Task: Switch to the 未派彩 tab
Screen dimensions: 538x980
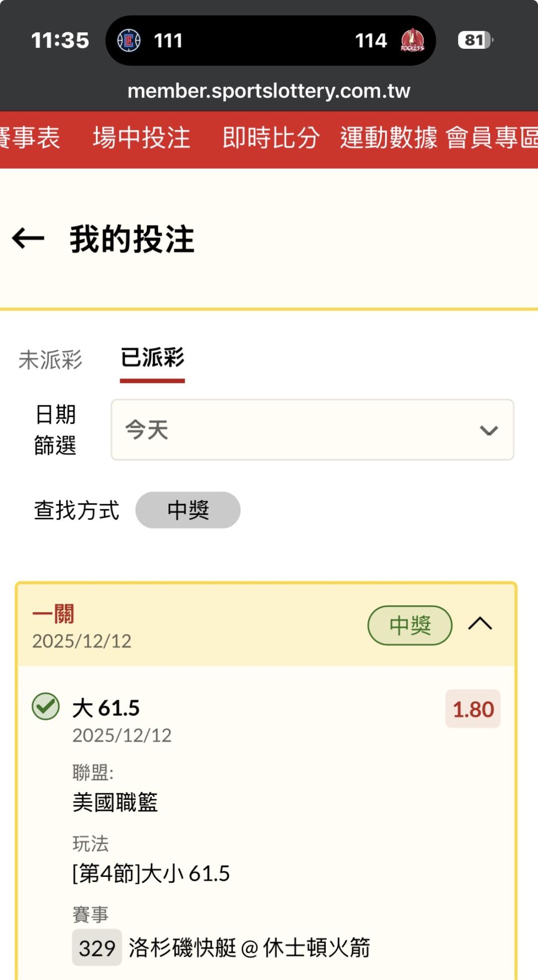Action: (x=50, y=359)
